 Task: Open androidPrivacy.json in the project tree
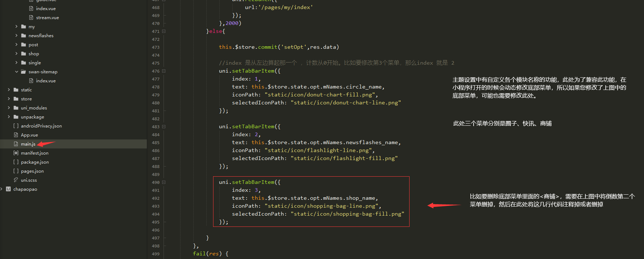[x=41, y=126]
